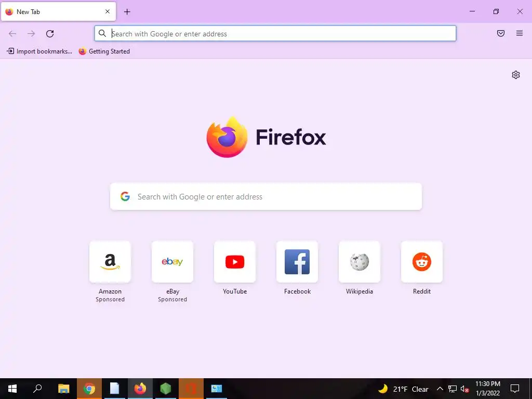Click the Import bookmarks bookmark item

39,51
